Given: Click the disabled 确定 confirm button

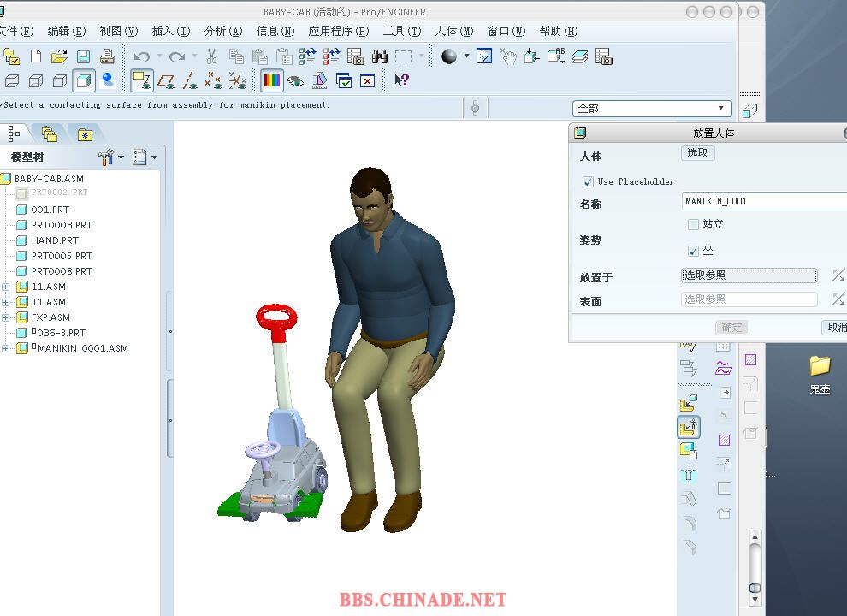Looking at the screenshot, I should [732, 328].
